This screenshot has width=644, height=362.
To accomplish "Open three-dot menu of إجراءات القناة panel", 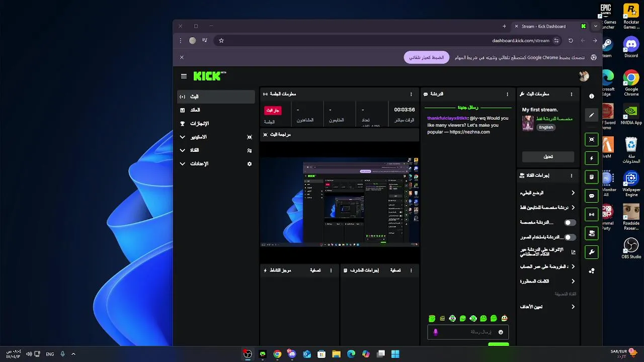I will pos(572,175).
